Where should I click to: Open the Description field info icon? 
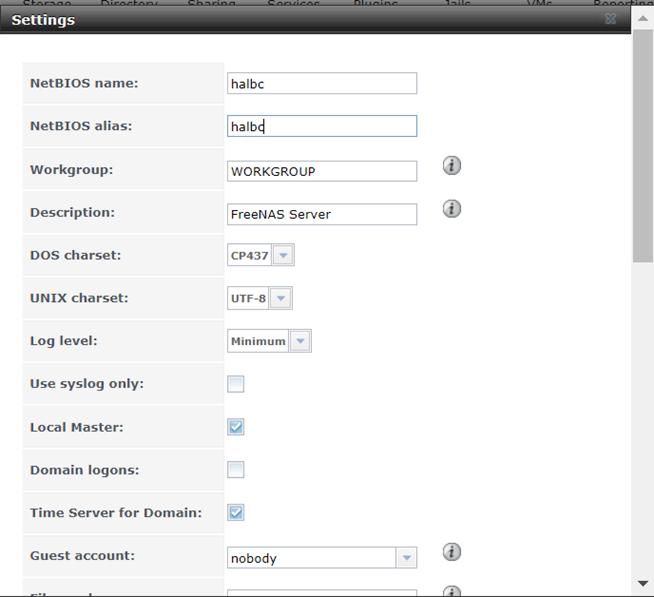click(452, 209)
